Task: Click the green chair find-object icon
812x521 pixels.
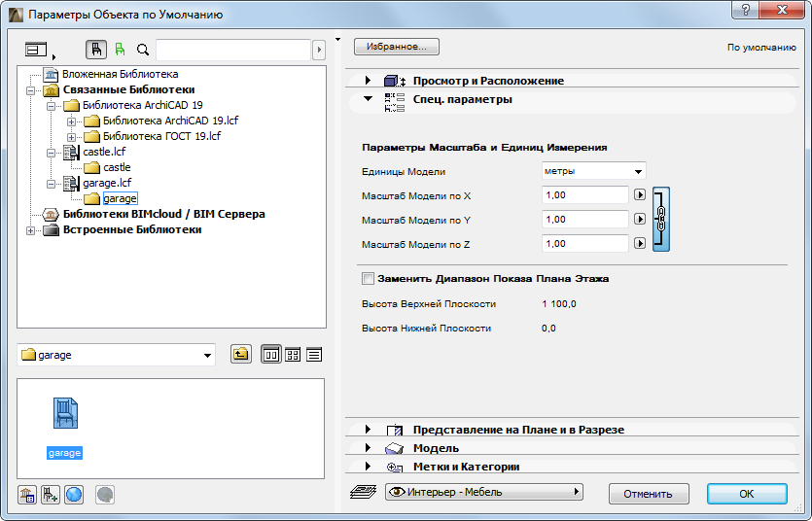Action: [120, 50]
